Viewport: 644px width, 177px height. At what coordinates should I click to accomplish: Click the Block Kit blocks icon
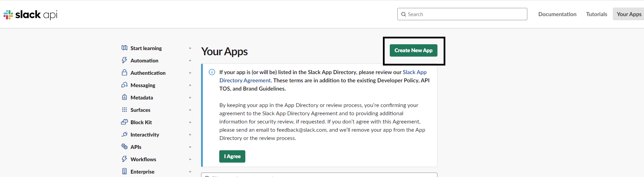(x=125, y=122)
